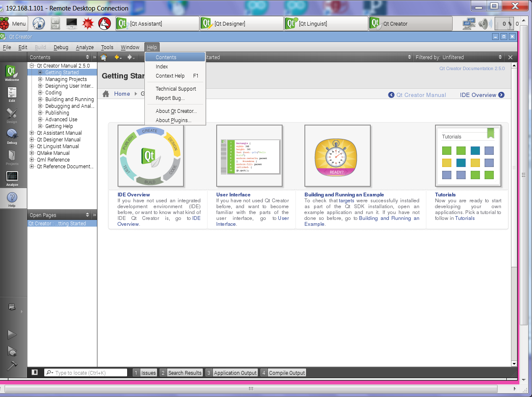The width and height of the screenshot is (532, 397).
Task: Open the Filtered by Unfiltered dropdown
Action: coord(459,57)
